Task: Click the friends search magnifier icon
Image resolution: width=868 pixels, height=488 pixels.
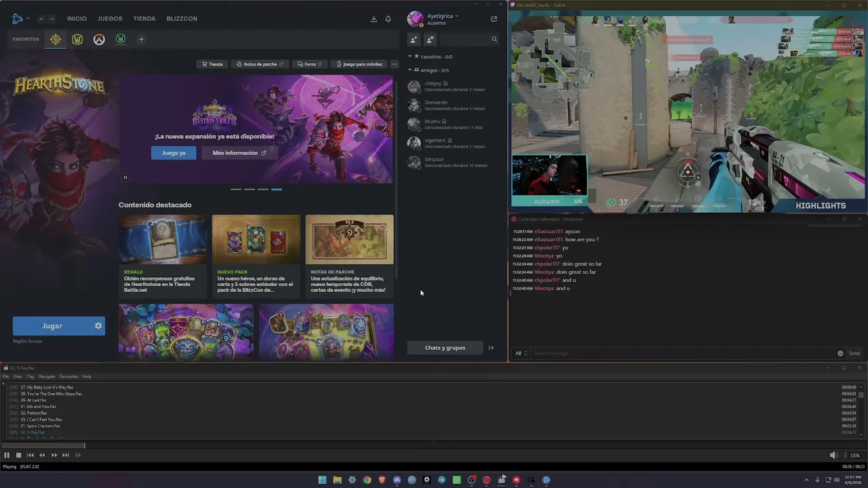Action: click(x=494, y=39)
